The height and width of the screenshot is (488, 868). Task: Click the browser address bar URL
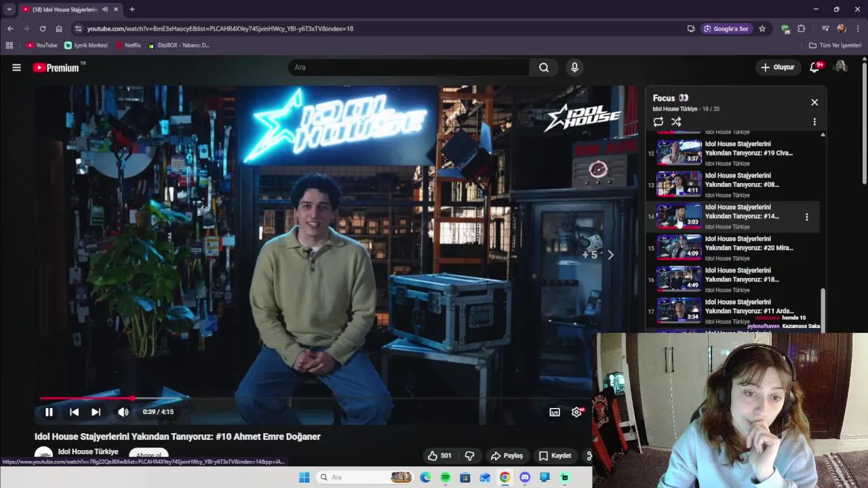(x=220, y=28)
